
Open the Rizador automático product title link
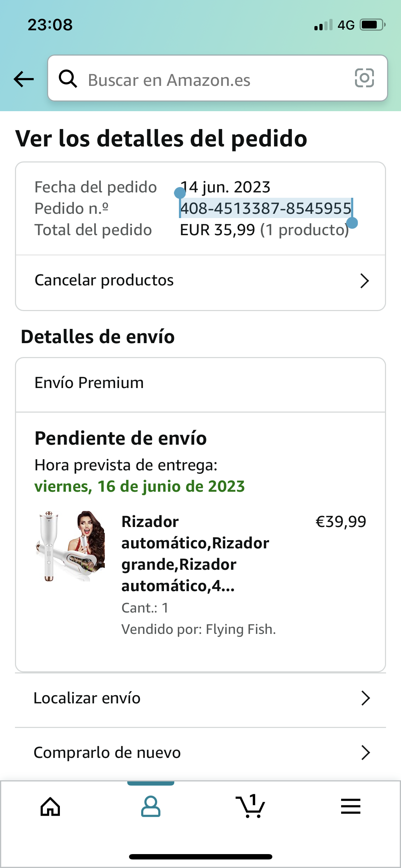195,554
